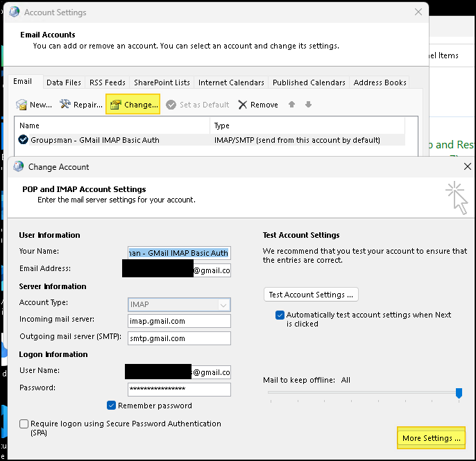
Task: Select Groupsman - GMail IMAP Basic Auth row
Action: pos(211,140)
